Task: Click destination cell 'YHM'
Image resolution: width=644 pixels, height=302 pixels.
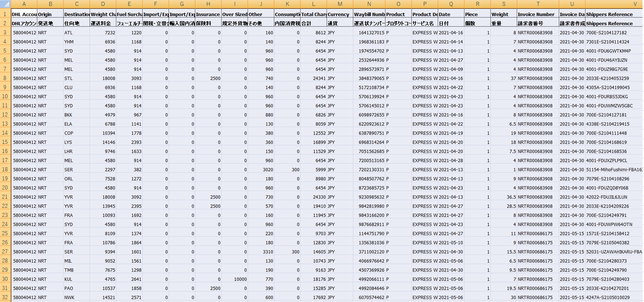Action: tap(77, 42)
